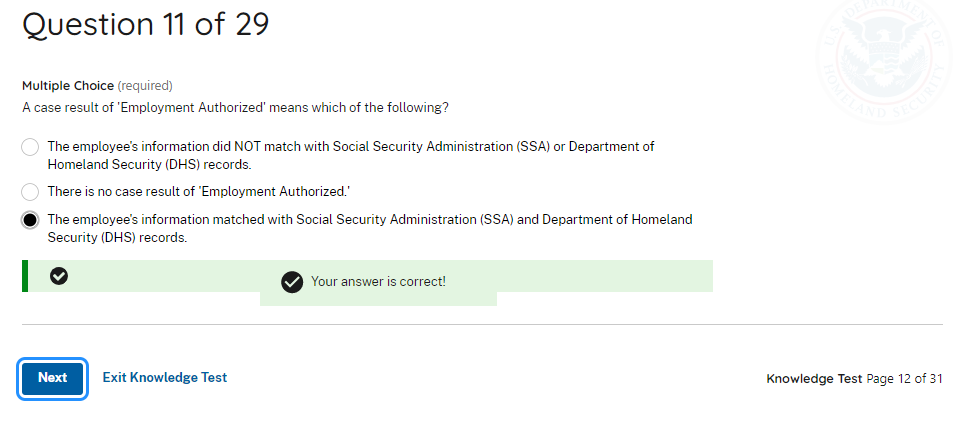The width and height of the screenshot is (962, 433).
Task: Click the bold 'Knowledge Test' footer text
Action: coord(814,379)
